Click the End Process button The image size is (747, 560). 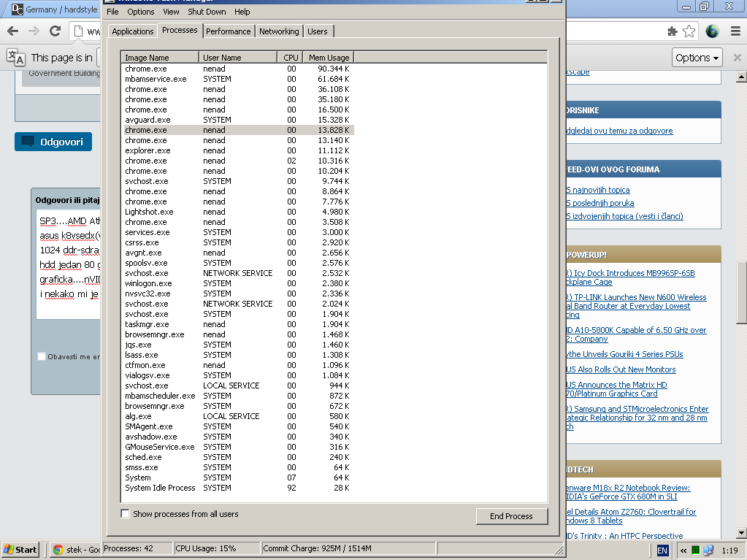click(511, 516)
